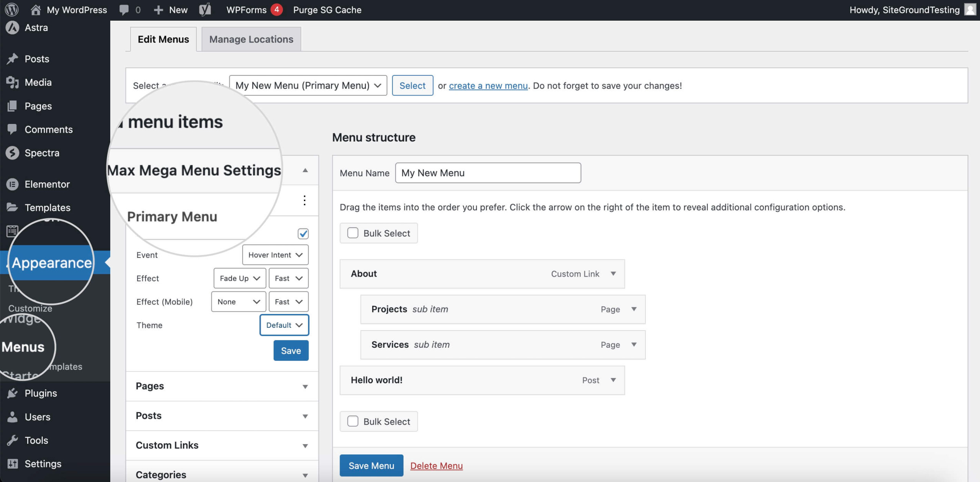The image size is (980, 482).
Task: Expand the About menu item arrow
Action: click(x=613, y=274)
